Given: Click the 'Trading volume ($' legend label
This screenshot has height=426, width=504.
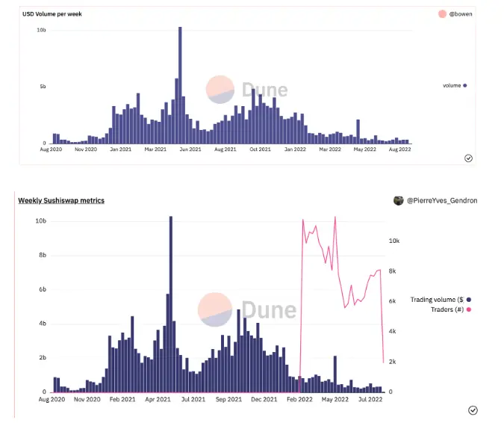Looking at the screenshot, I should [437, 300].
